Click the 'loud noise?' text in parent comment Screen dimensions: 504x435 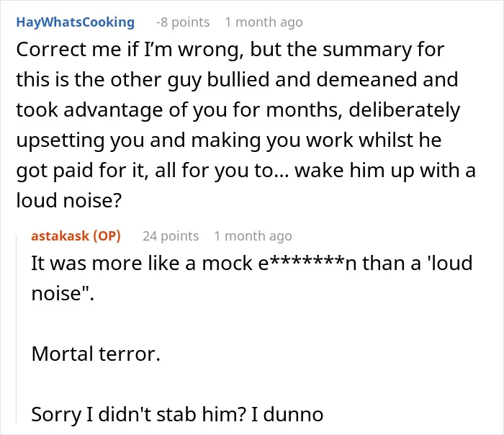click(x=69, y=200)
